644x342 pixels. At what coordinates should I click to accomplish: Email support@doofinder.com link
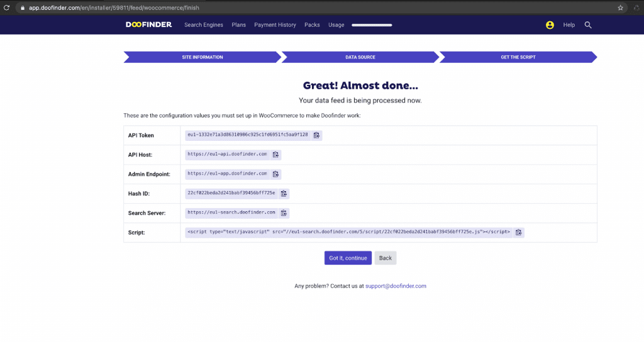tap(396, 286)
